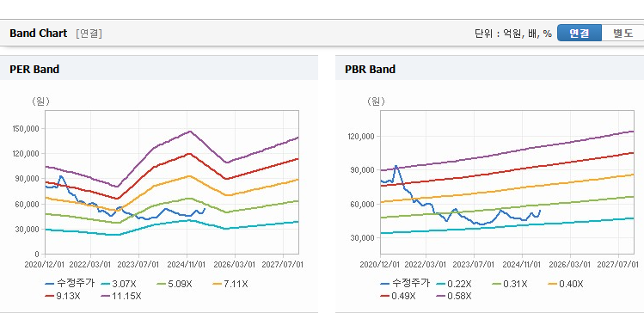Click the 30,000 axis label in PER Band

tap(28, 230)
